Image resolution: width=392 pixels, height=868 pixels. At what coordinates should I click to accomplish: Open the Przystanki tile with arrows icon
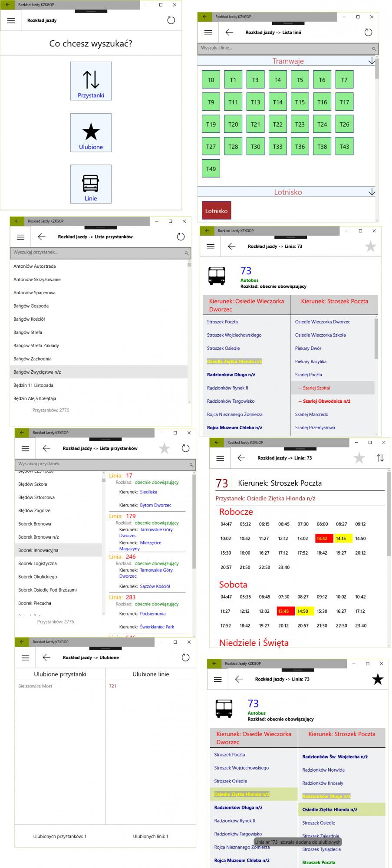pyautogui.click(x=91, y=81)
